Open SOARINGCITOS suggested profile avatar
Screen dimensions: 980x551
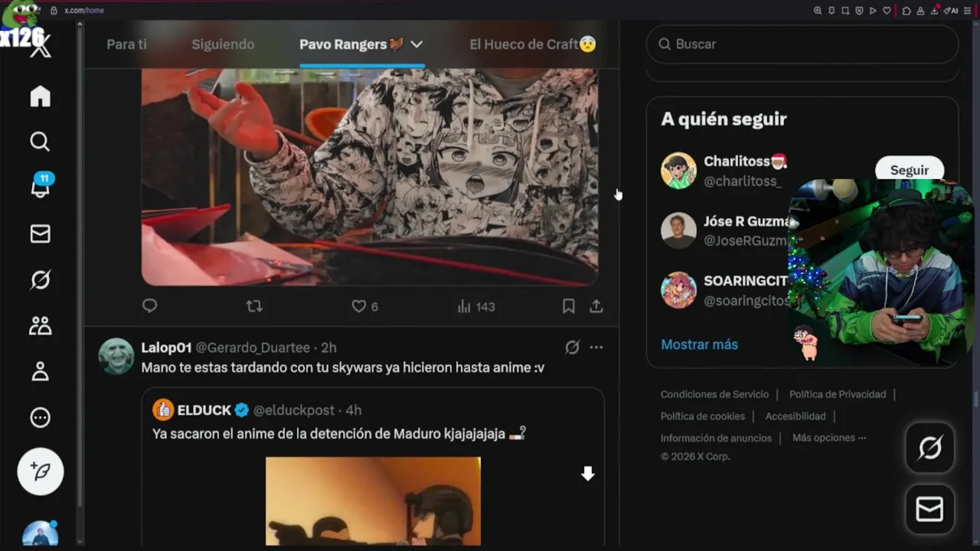pyautogui.click(x=678, y=291)
